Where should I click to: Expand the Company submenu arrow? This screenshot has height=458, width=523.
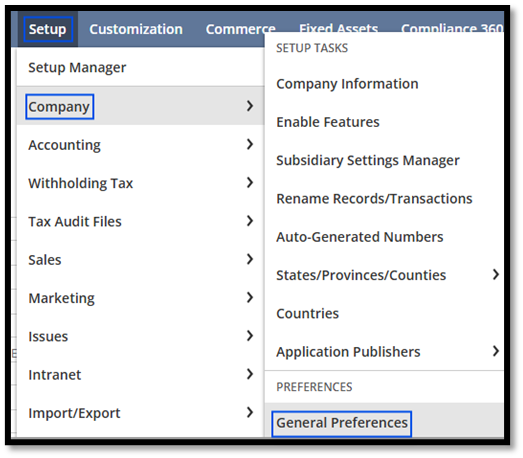click(x=249, y=106)
